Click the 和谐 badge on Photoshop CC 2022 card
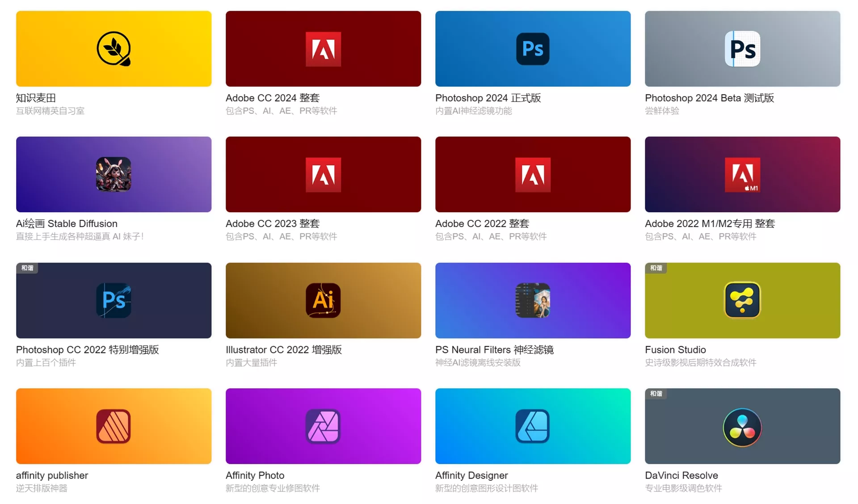Screen dimensions: 858x504 (x=27, y=268)
